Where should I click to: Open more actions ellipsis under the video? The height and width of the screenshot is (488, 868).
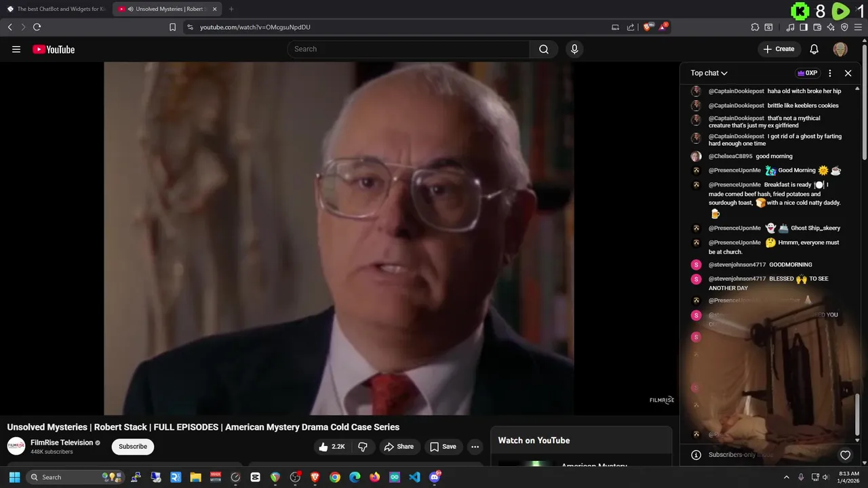click(475, 447)
